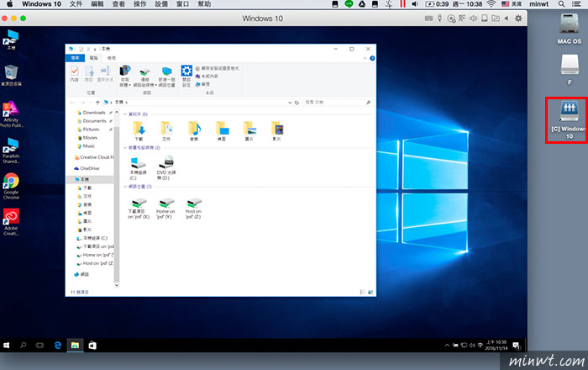Select Creative Cloud Files in the navigation pane
This screenshot has width=588, height=370.
click(94, 157)
